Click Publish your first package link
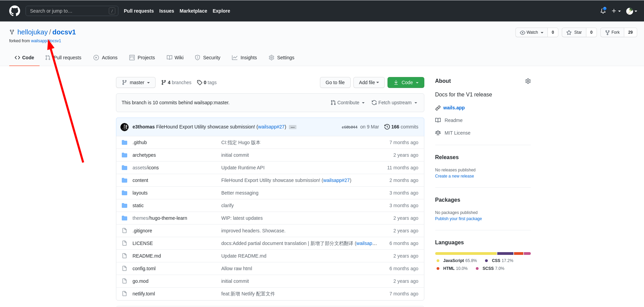The height and width of the screenshot is (307, 644). pyautogui.click(x=458, y=219)
